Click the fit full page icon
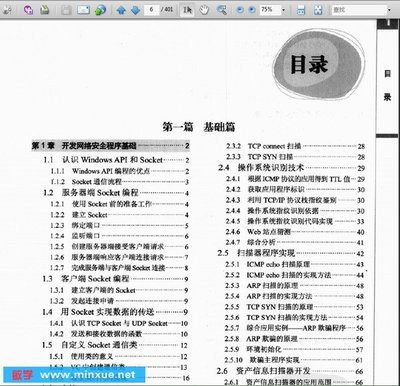The image size is (400, 386). click(318, 10)
